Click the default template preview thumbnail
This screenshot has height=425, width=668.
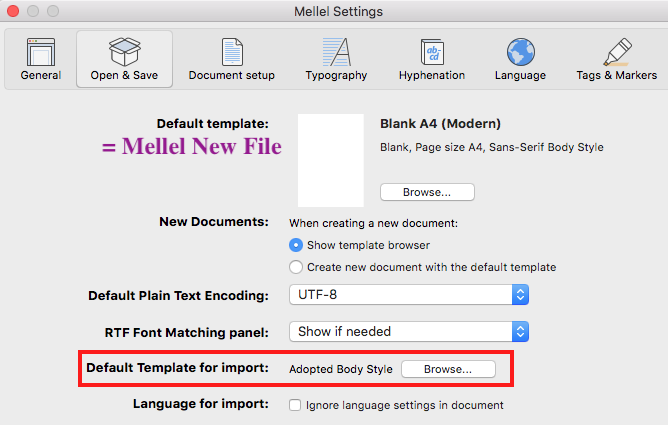[331, 160]
